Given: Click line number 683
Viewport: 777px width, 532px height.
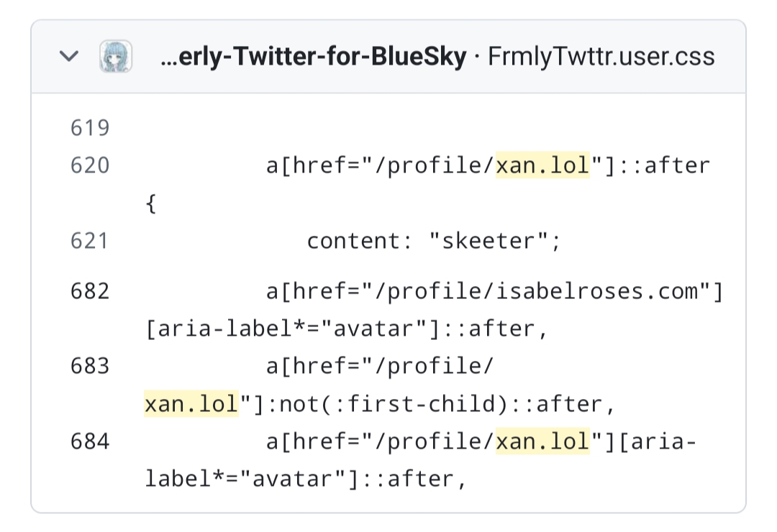Looking at the screenshot, I should [x=90, y=366].
